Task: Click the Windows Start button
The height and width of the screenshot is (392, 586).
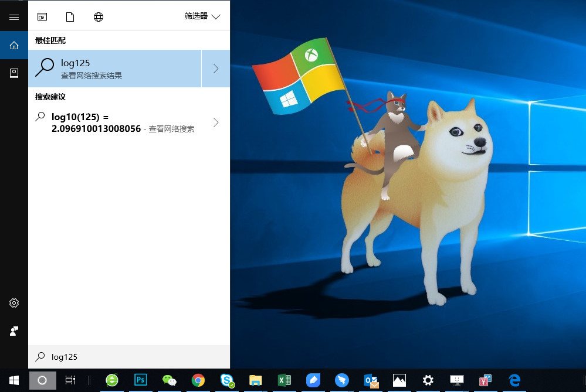Action: coord(14,380)
